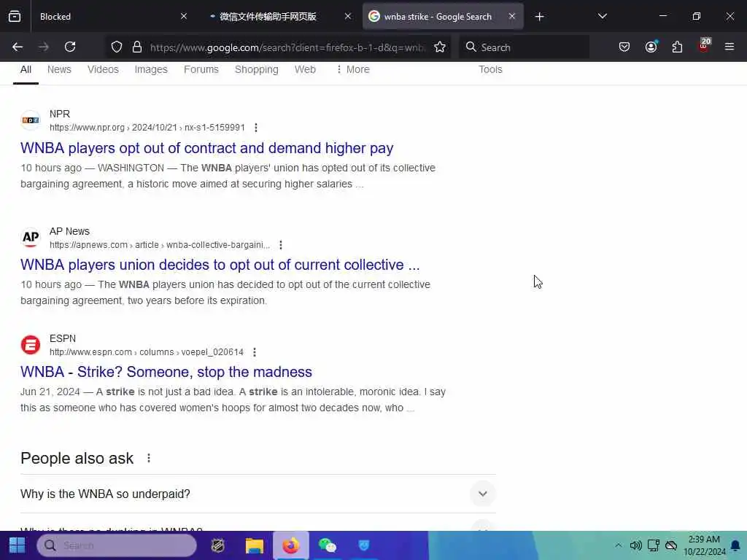This screenshot has height=560, width=747.
Task: Open 'WNBA players opt out of contract' article
Action: click(x=206, y=148)
